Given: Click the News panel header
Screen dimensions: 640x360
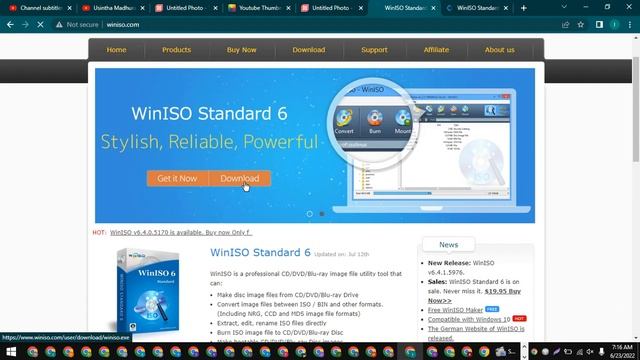Looking at the screenshot, I should pos(449,244).
